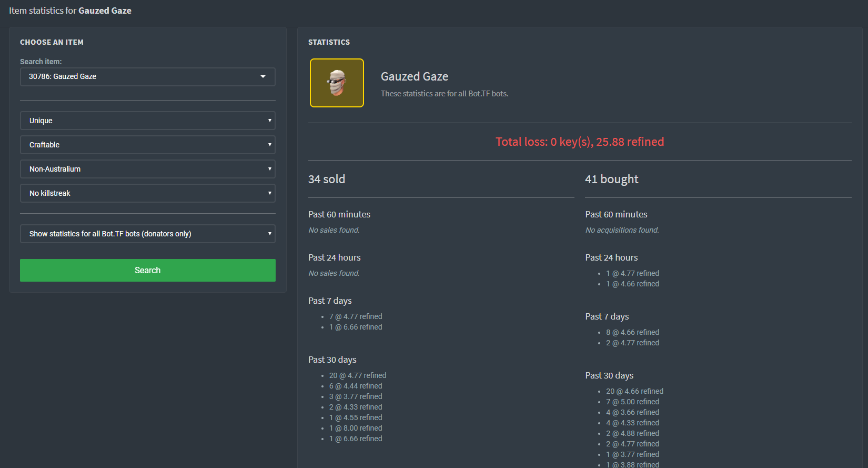Click the bought entry 8 @ 4.66 refined
Screen dimensions: 868x468
[632, 332]
